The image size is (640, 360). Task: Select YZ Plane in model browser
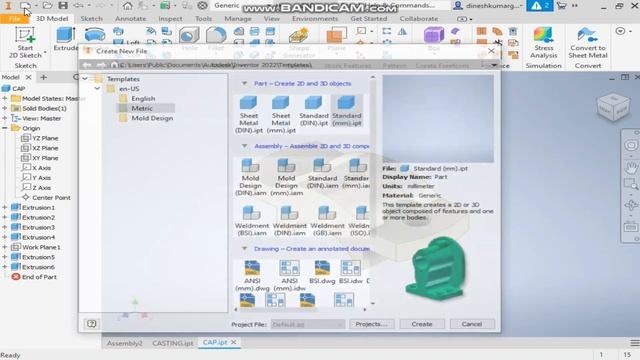(x=45, y=138)
